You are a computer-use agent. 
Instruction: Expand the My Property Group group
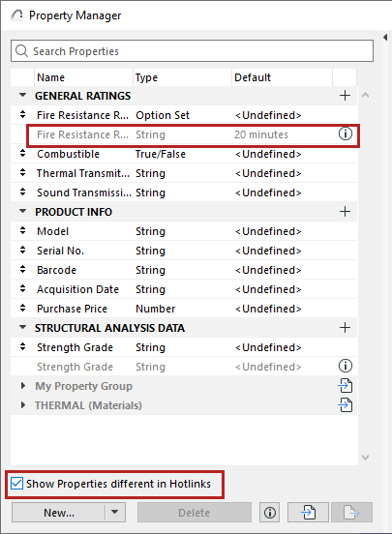(x=23, y=386)
